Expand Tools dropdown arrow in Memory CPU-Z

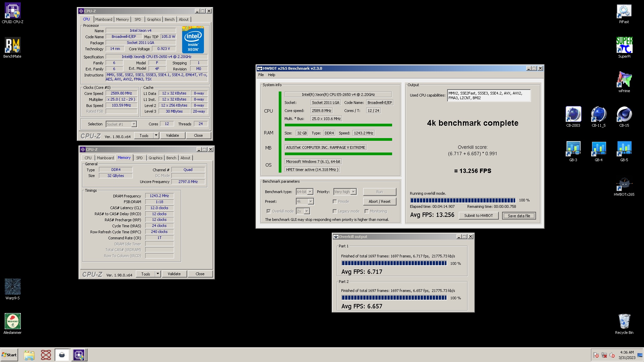coord(158,274)
